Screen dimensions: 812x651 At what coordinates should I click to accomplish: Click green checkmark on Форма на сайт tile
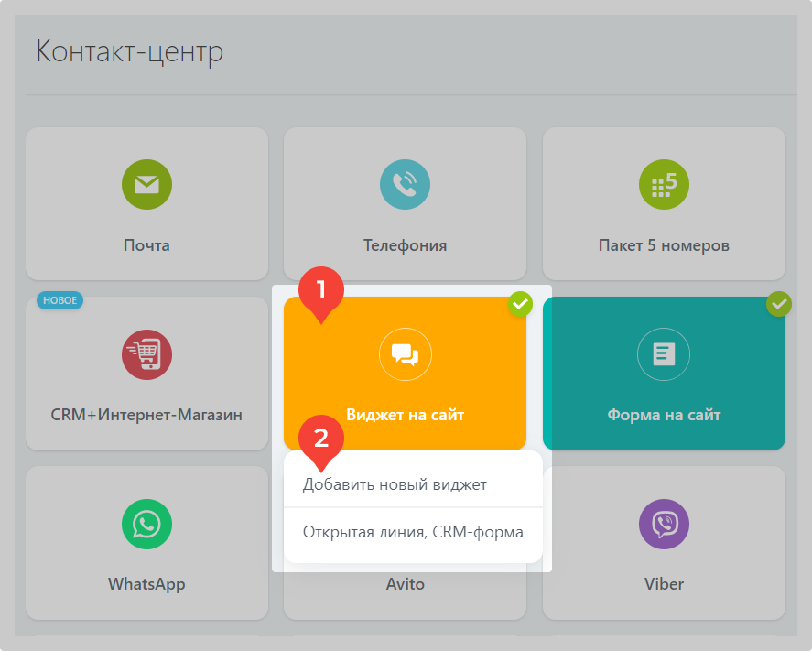779,303
